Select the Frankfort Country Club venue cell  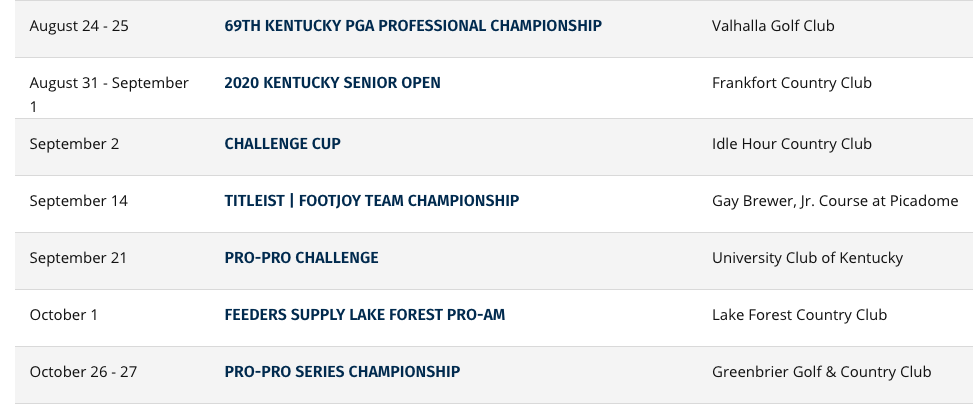(x=791, y=83)
